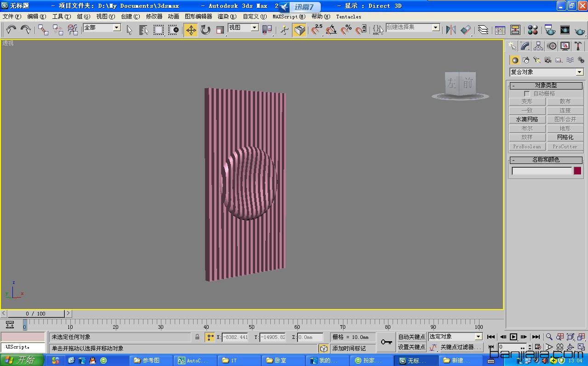Viewport: 588px width, 366px height.
Task: Click the object name input field
Action: point(542,171)
